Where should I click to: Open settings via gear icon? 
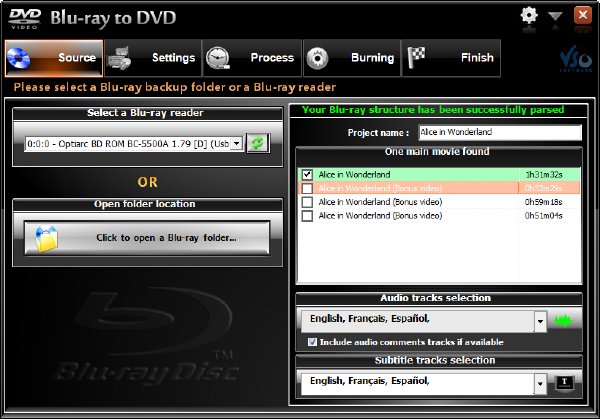click(529, 16)
